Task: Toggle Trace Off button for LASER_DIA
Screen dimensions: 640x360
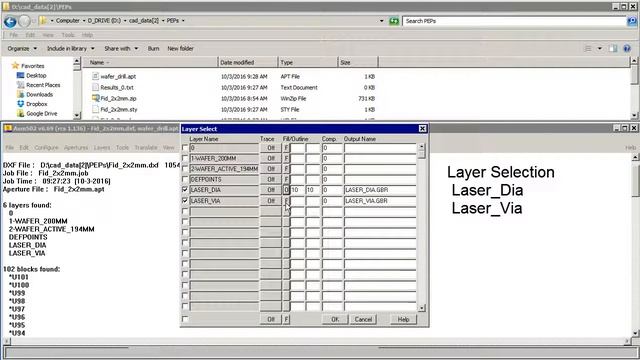Action: click(271, 190)
